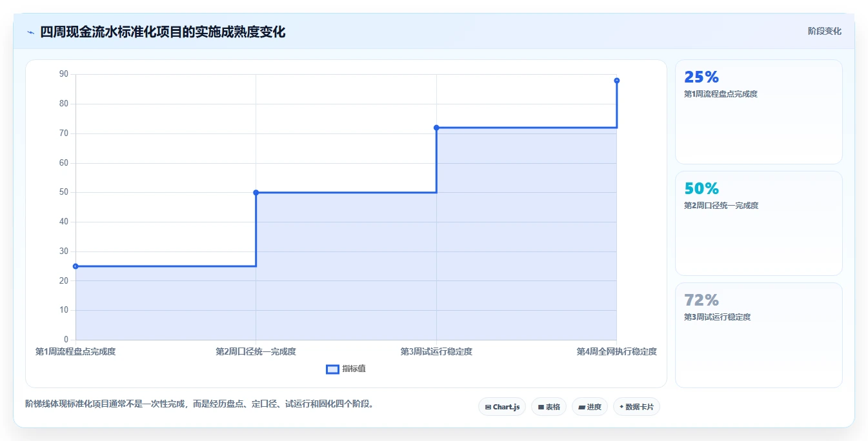
Task: Click the icon inside 表格 tag
Action: pos(541,407)
